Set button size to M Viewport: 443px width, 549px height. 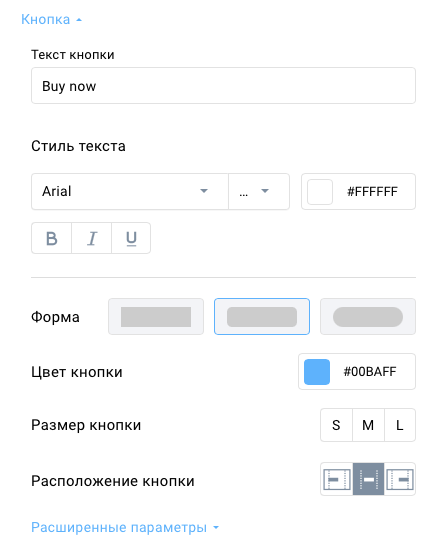pyautogui.click(x=368, y=425)
